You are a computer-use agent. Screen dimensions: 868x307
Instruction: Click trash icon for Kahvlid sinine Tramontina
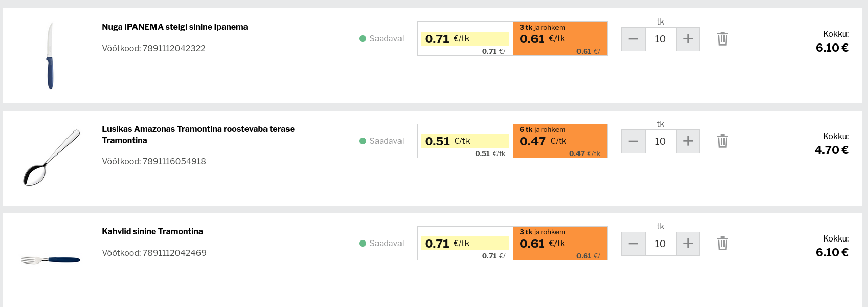[722, 244]
